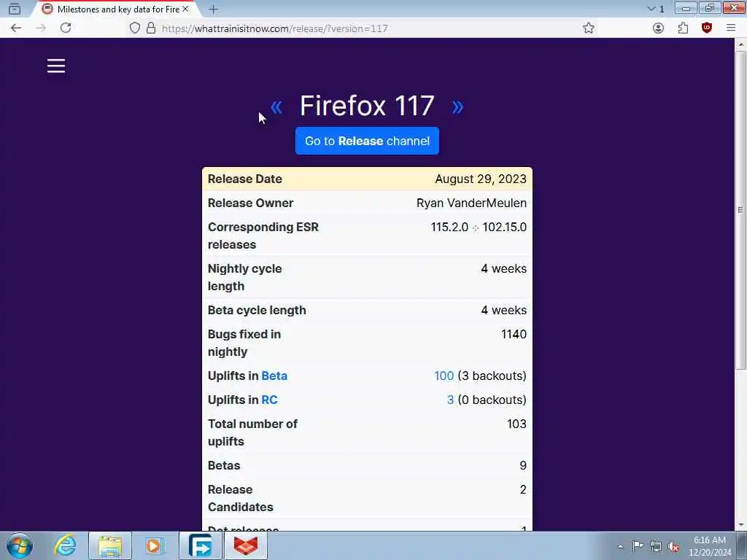Click Go to Release channel button
Image resolution: width=747 pixels, height=560 pixels.
click(x=367, y=141)
